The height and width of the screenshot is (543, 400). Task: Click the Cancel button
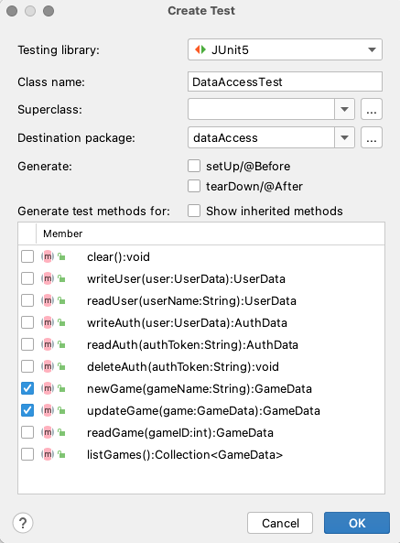(280, 523)
